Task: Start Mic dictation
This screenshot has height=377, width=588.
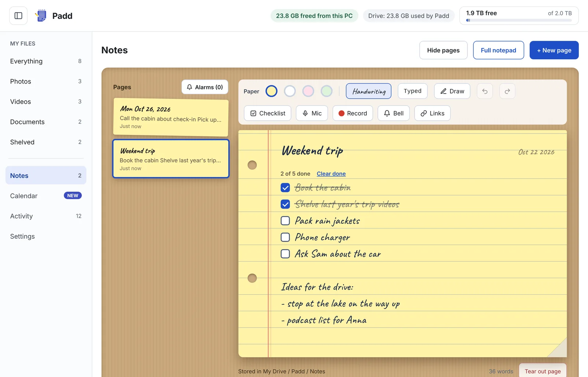Action: pos(312,113)
